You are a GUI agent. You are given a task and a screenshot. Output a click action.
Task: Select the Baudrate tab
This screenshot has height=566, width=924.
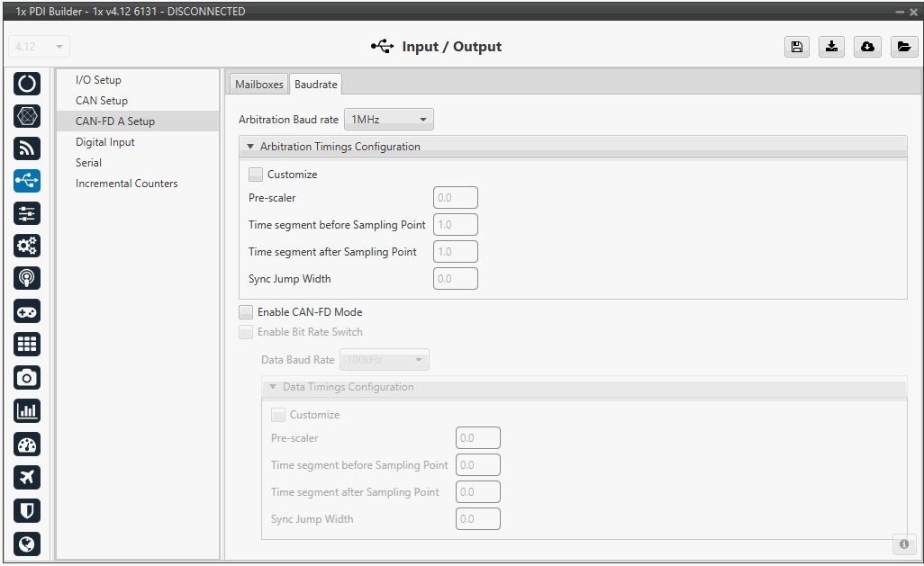(x=316, y=85)
